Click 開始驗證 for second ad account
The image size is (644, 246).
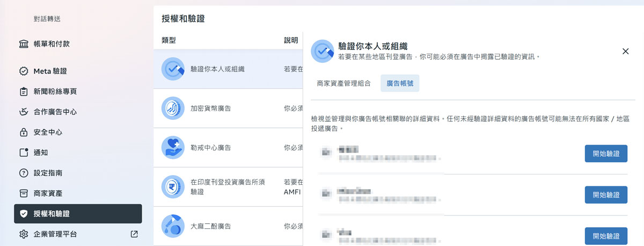606,195
